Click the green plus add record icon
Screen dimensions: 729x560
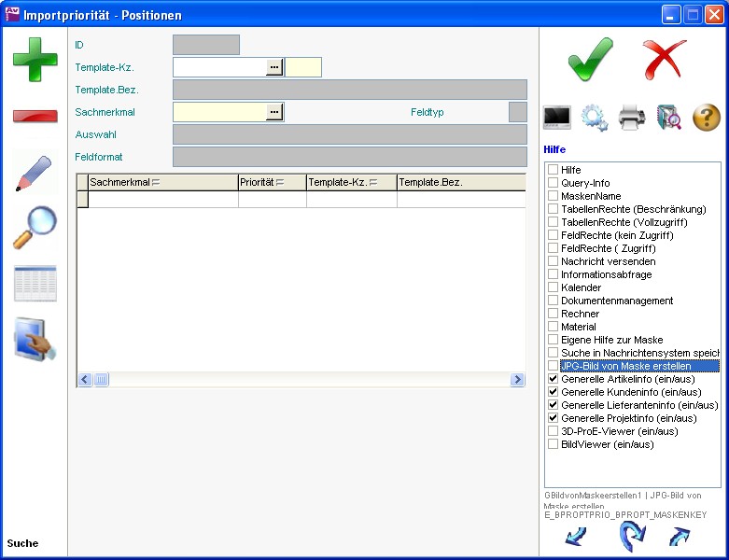tap(35, 61)
